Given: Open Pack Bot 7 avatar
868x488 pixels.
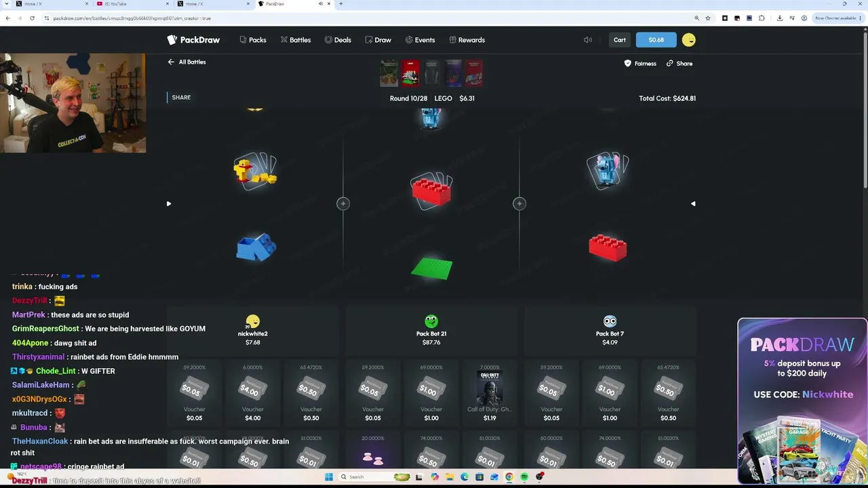Looking at the screenshot, I should [610, 321].
